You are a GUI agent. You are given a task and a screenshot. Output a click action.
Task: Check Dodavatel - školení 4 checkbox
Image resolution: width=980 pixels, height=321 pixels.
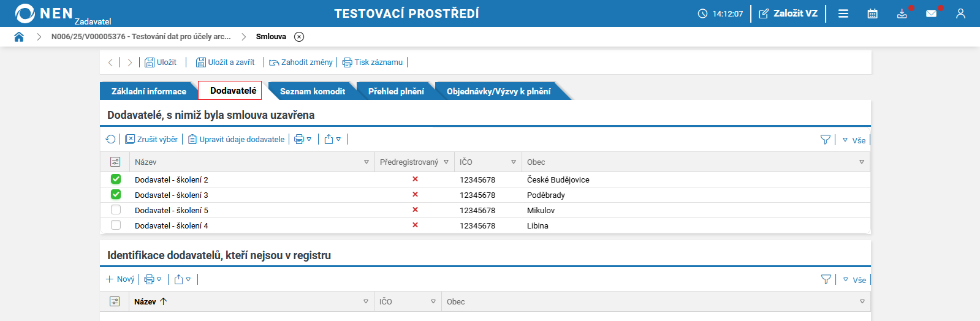point(116,225)
